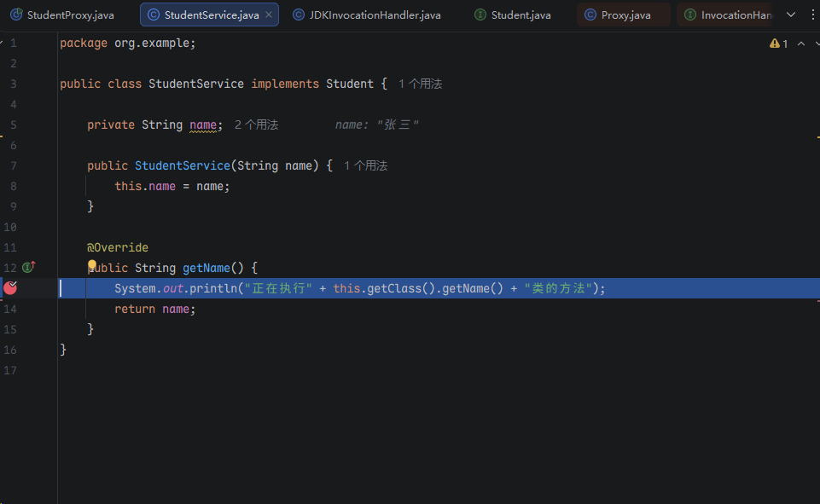Click the StudentService.java class file icon
The width and height of the screenshot is (820, 504).
point(153,15)
